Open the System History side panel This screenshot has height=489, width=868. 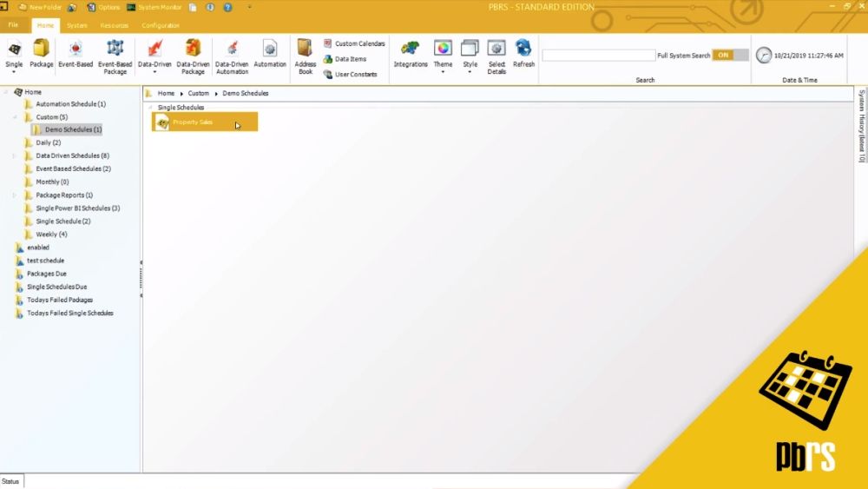pos(861,126)
